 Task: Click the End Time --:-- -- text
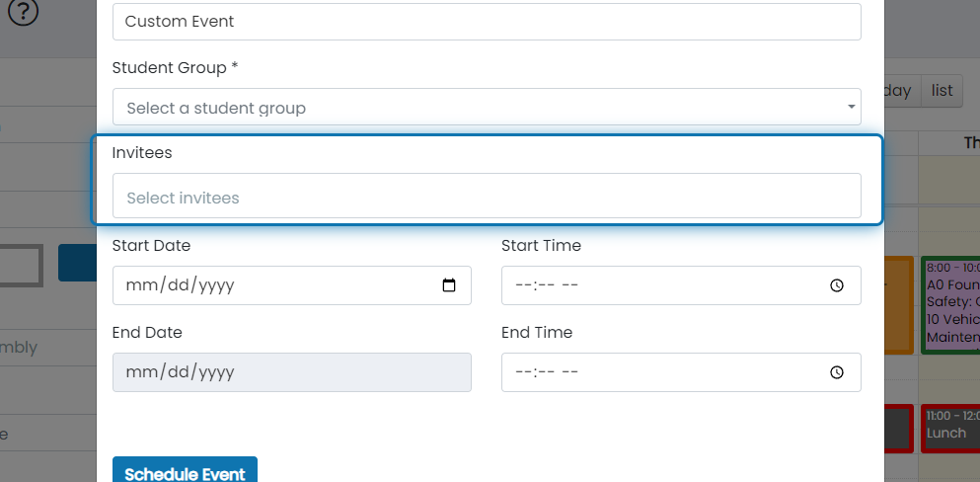tap(546, 372)
